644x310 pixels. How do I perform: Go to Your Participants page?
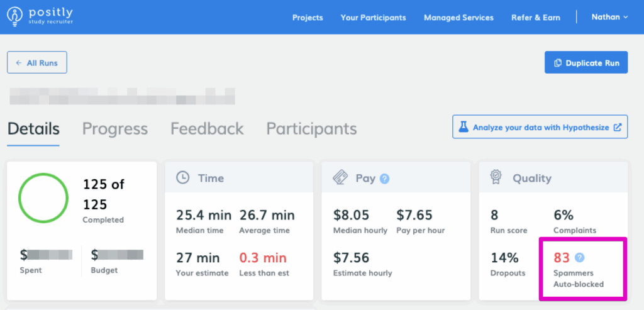373,18
